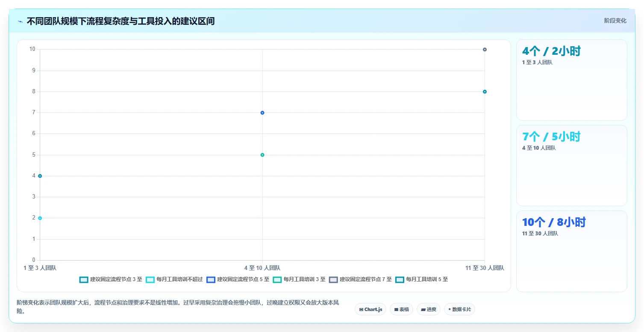Image resolution: width=644 pixels, height=332 pixels.
Task: Click y-axis tick label 6
Action: pos(34,133)
